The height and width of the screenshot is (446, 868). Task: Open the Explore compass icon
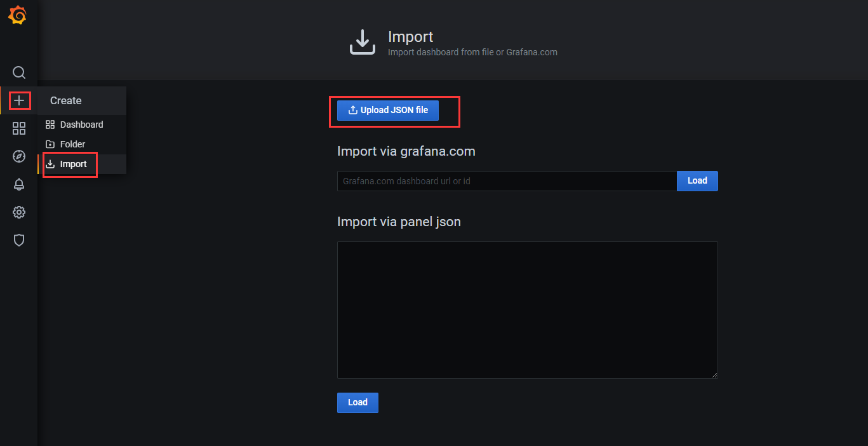[19, 156]
